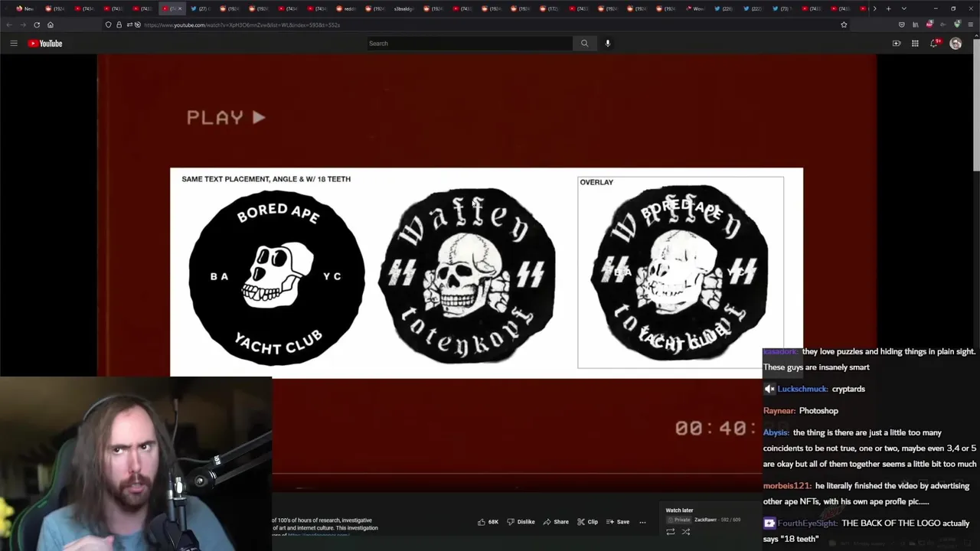Click the ZackRawrr playlist owner name
The image size is (980, 551).
705,520
